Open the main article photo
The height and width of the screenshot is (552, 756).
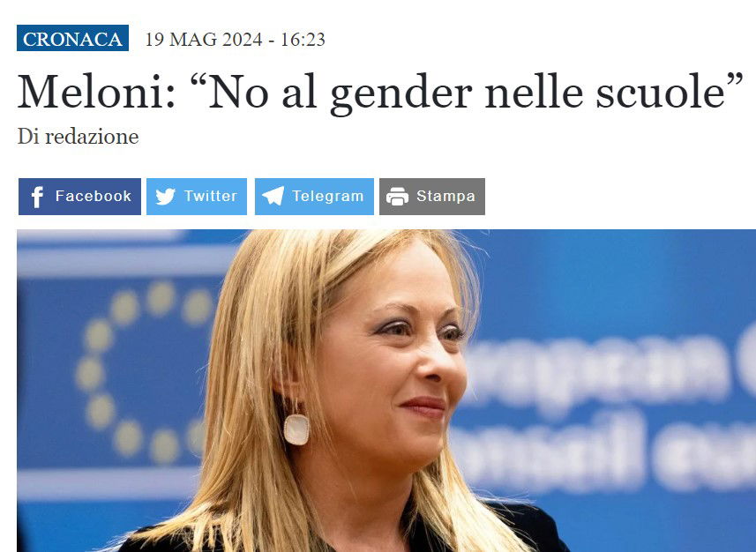pos(386,391)
